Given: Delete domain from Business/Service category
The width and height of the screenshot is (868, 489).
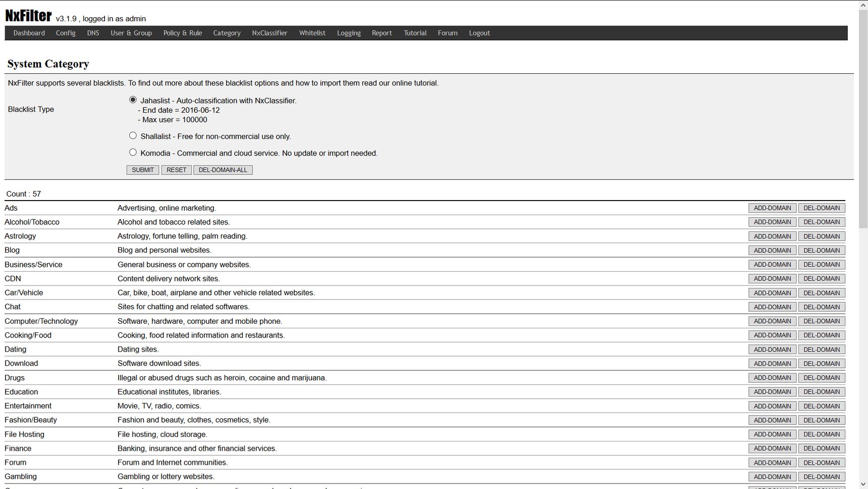Looking at the screenshot, I should 822,265.
